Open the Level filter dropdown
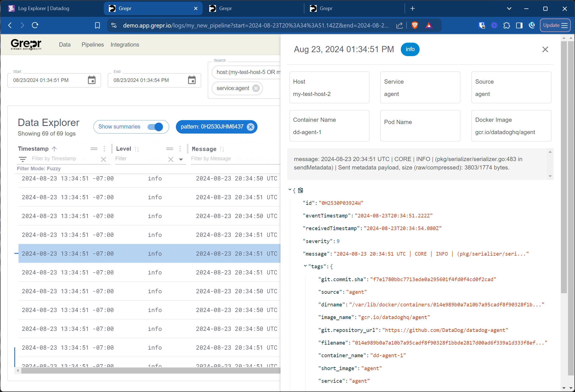This screenshot has width=575, height=392. [181, 159]
